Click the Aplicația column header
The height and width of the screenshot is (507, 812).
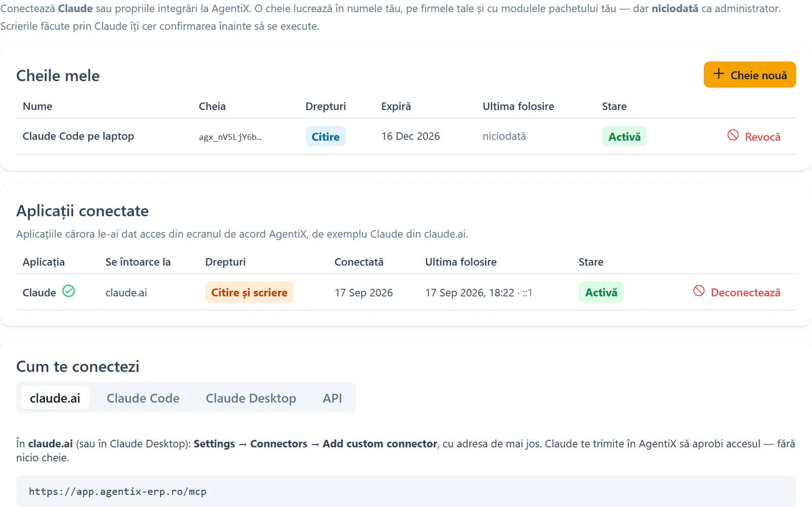pos(44,262)
